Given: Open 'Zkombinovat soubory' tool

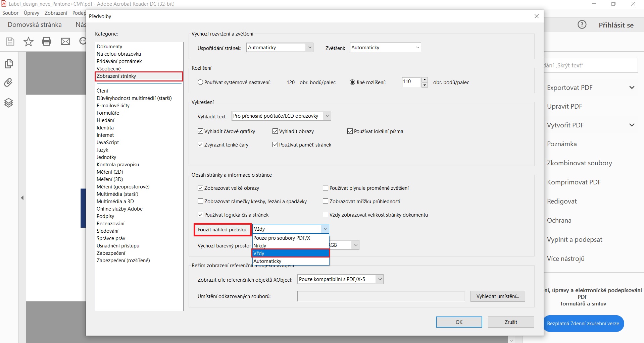Looking at the screenshot, I should [579, 163].
